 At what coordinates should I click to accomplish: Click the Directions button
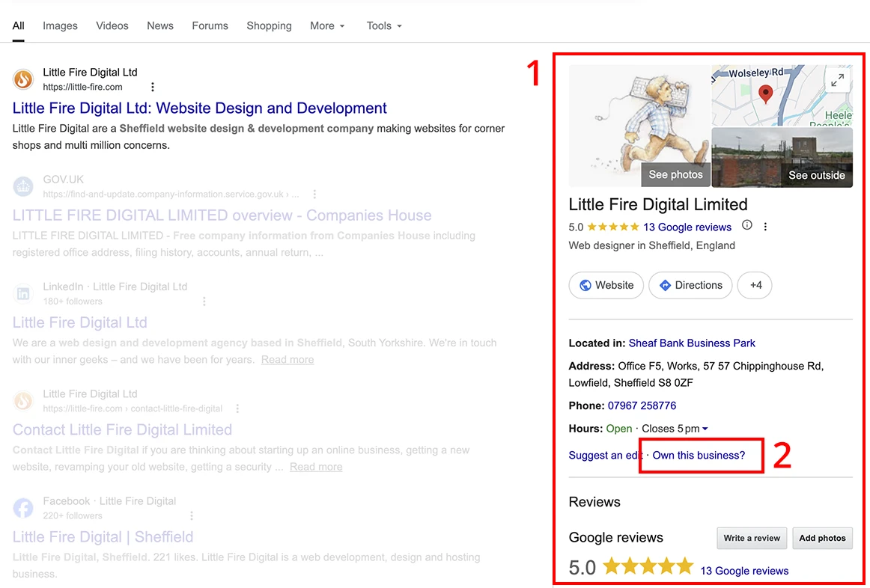(x=690, y=286)
